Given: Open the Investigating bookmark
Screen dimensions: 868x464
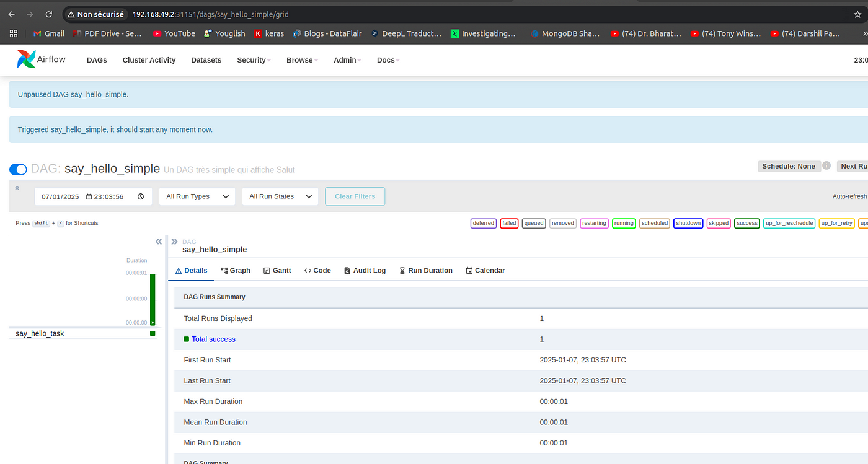Looking at the screenshot, I should (x=483, y=33).
